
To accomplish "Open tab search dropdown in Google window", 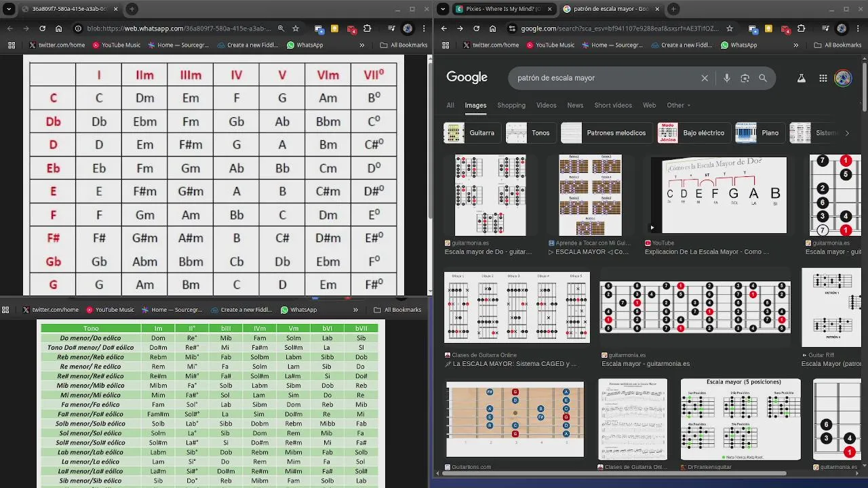I will click(x=443, y=9).
